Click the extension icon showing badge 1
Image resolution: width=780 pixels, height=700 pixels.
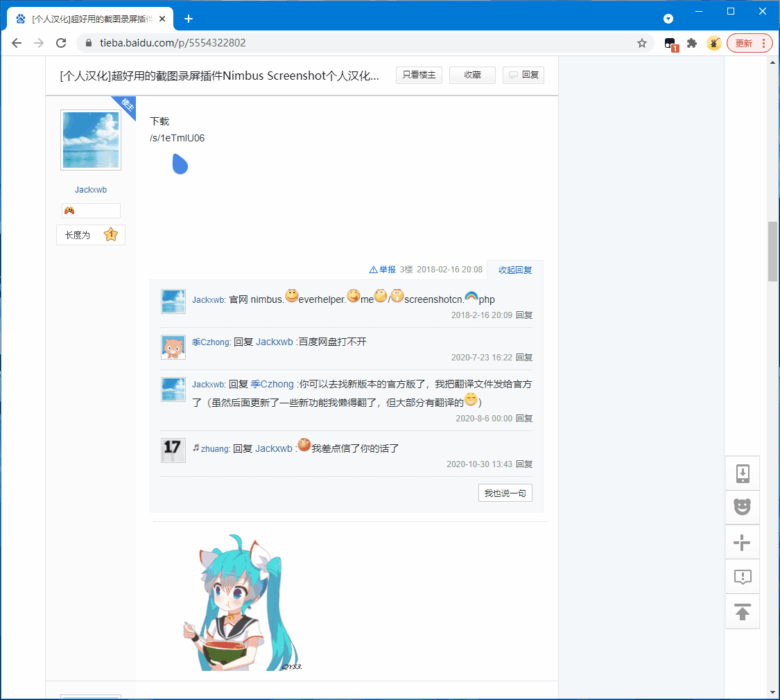tap(669, 42)
